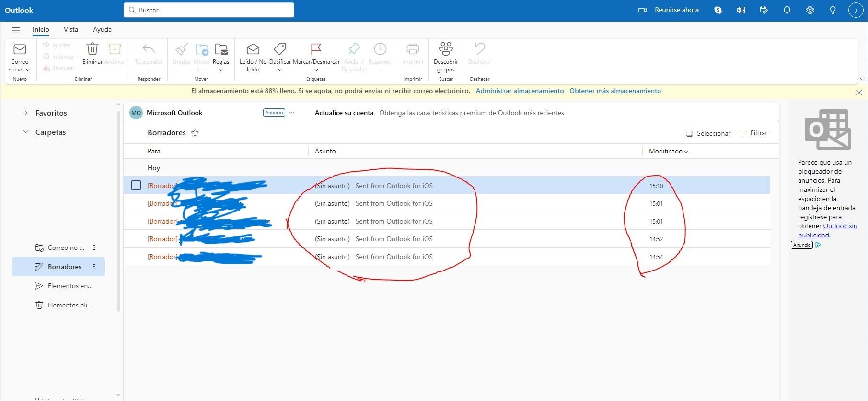
Task: Open the draft modified at 14:52
Action: [x=447, y=239]
